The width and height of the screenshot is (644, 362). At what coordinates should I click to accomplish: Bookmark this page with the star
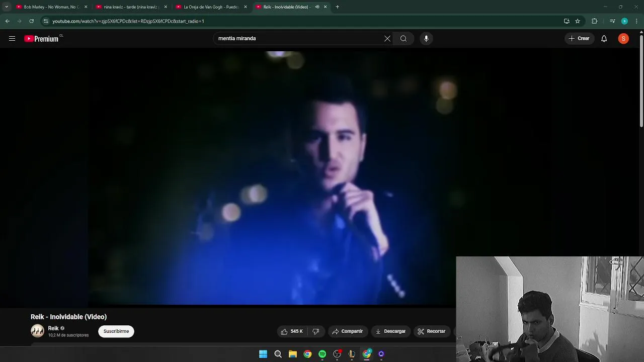pyautogui.click(x=578, y=21)
